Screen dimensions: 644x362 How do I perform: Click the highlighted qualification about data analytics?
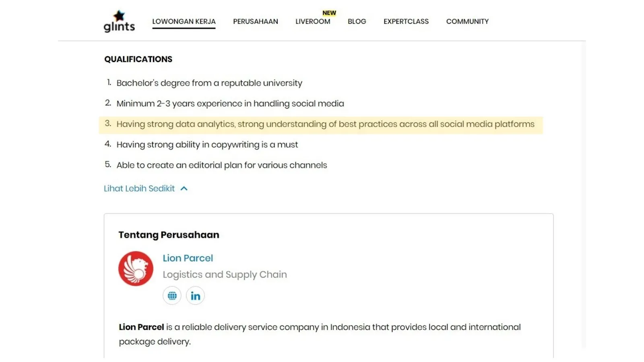click(x=325, y=124)
